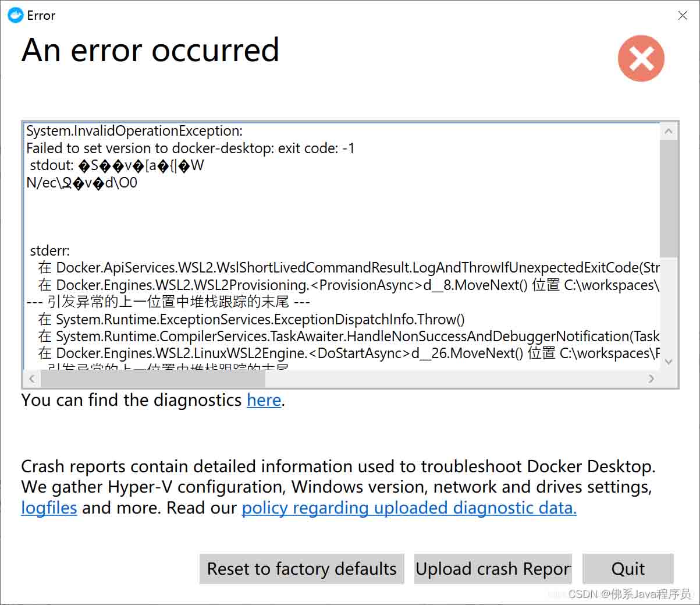This screenshot has width=700, height=605.
Task: Click the vertical scrollbar thumb
Action: 669,198
